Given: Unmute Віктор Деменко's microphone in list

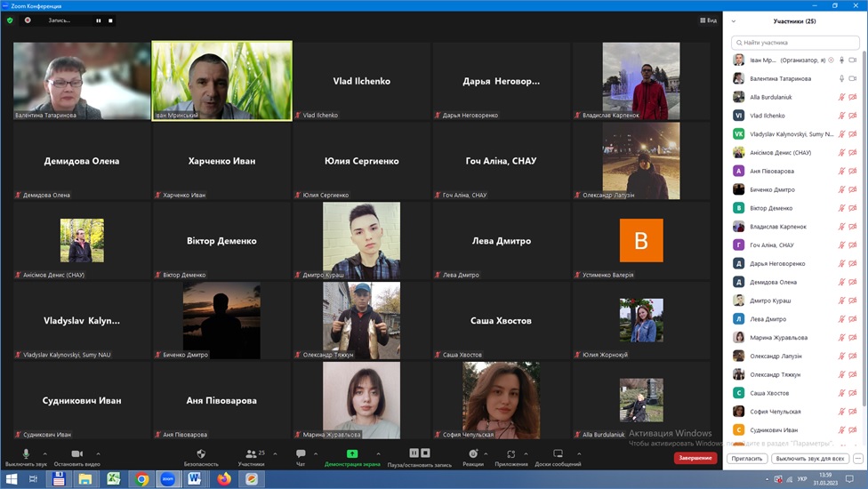Looking at the screenshot, I should [841, 208].
